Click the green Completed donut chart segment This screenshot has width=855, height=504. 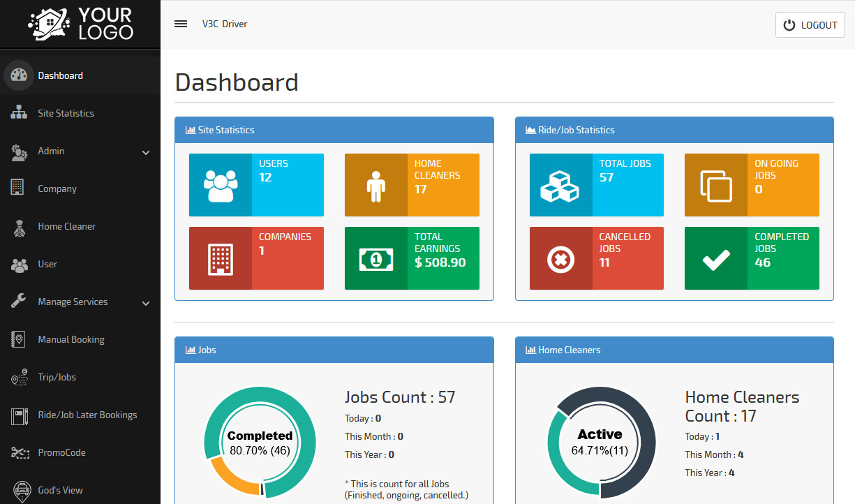point(304,419)
